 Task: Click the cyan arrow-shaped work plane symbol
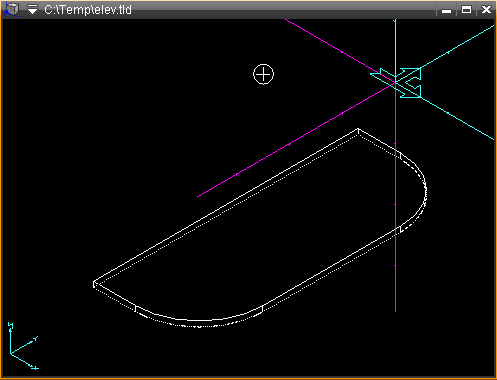click(x=397, y=83)
